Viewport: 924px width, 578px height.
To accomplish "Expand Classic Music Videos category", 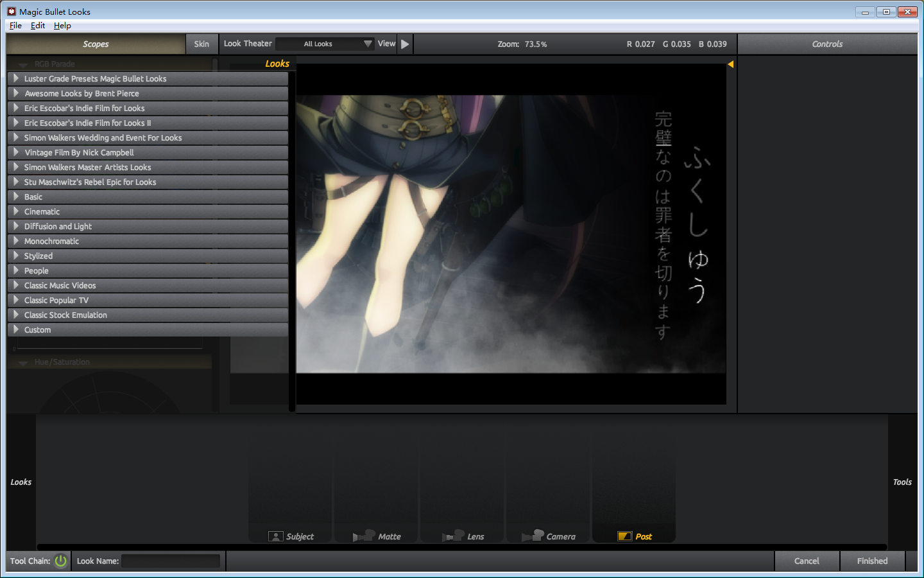I will [148, 285].
